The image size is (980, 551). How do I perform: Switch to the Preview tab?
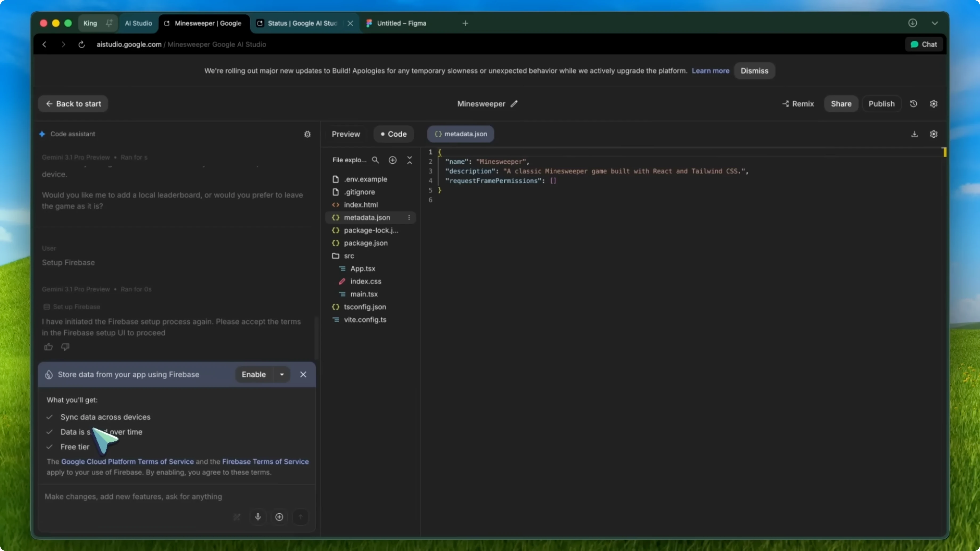point(345,134)
